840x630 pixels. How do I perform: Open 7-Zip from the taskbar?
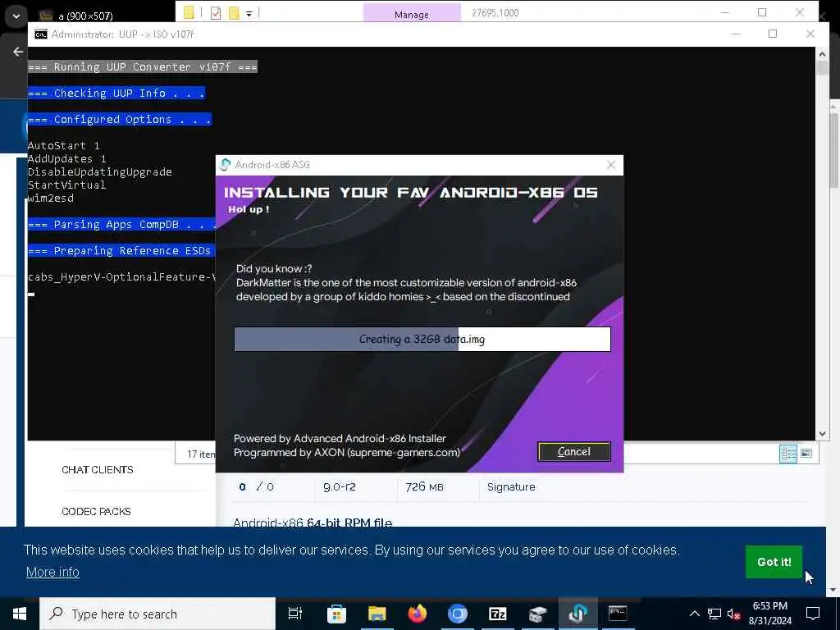click(498, 614)
